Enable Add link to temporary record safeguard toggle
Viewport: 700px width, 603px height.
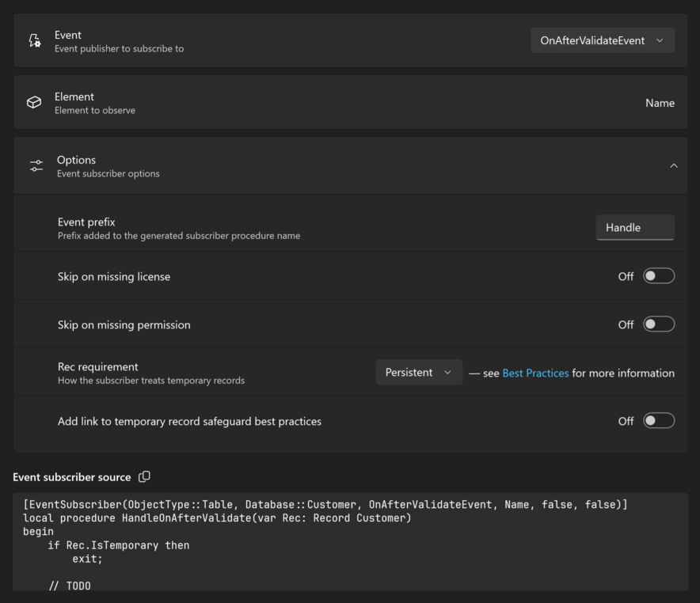pyautogui.click(x=659, y=420)
